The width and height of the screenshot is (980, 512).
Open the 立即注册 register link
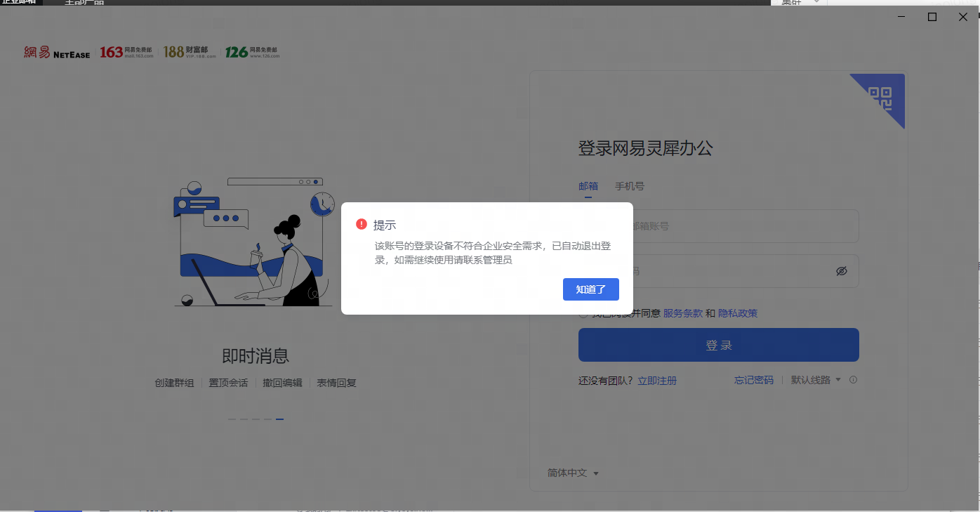coord(657,381)
